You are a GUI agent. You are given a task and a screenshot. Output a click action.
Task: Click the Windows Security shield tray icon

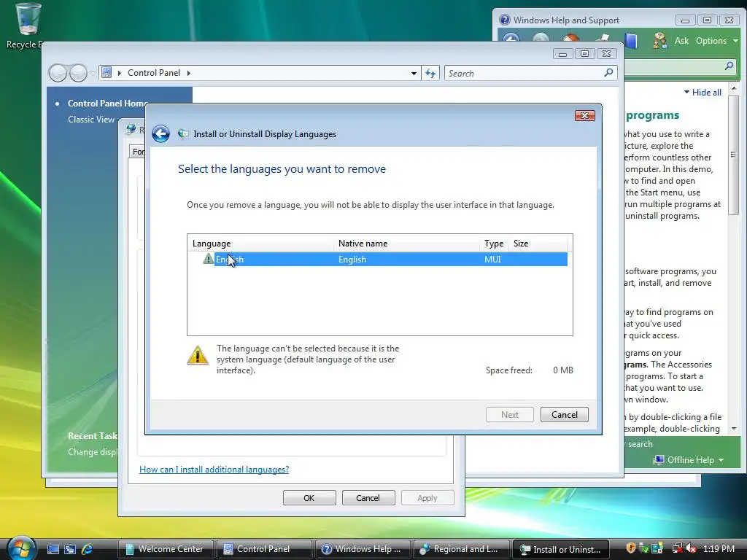(x=631, y=548)
